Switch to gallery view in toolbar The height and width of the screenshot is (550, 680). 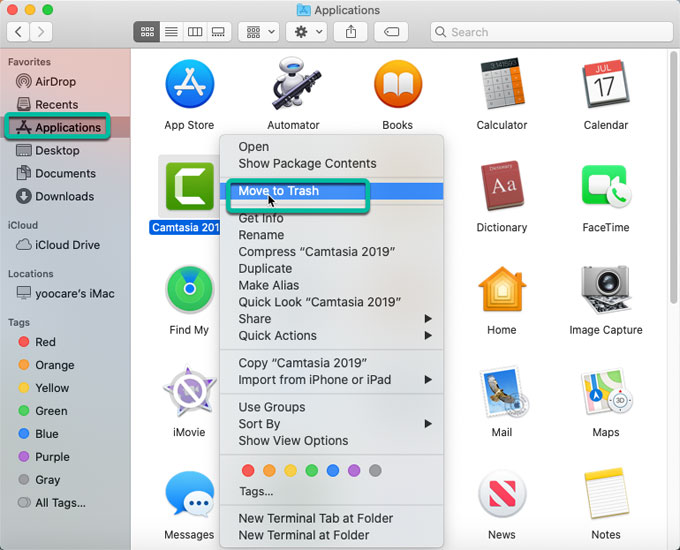click(218, 32)
